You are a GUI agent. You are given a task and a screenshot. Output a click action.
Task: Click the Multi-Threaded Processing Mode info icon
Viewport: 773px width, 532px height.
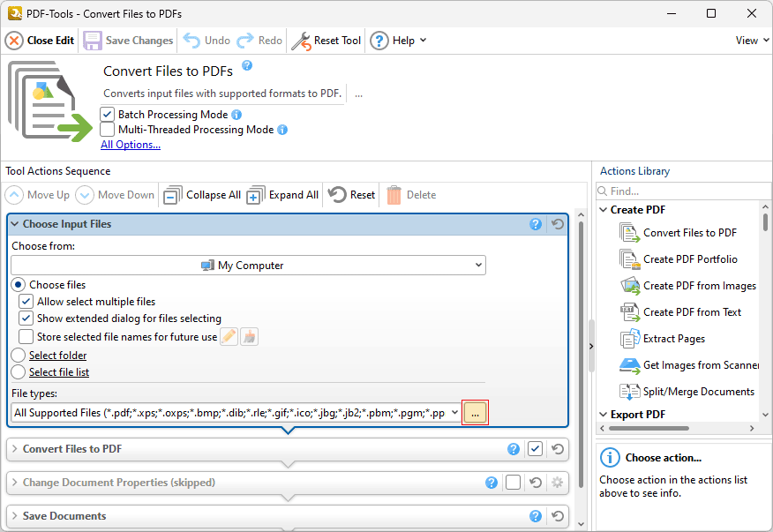[282, 130]
